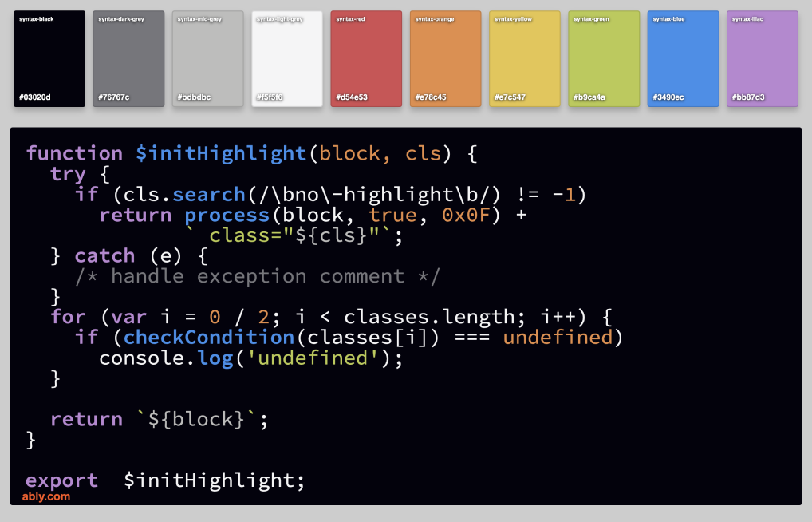Viewport: 812px width, 522px height.
Task: Pick the syntax-yellow swatch
Action: coord(524,58)
